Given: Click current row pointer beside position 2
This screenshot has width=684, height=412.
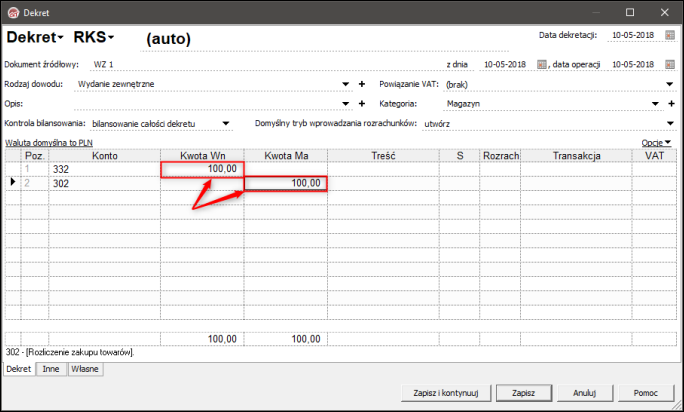Looking at the screenshot, I should tap(13, 182).
